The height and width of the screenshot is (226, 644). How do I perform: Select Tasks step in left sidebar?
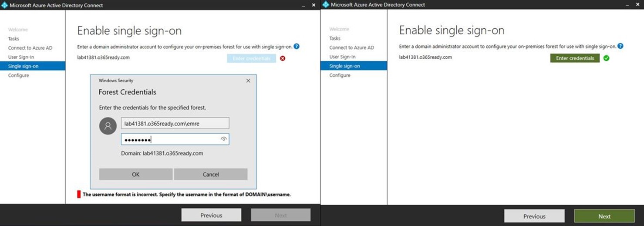[13, 39]
